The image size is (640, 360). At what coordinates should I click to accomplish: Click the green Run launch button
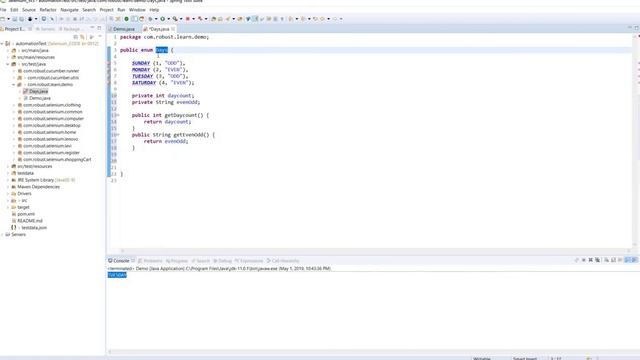point(162,19)
